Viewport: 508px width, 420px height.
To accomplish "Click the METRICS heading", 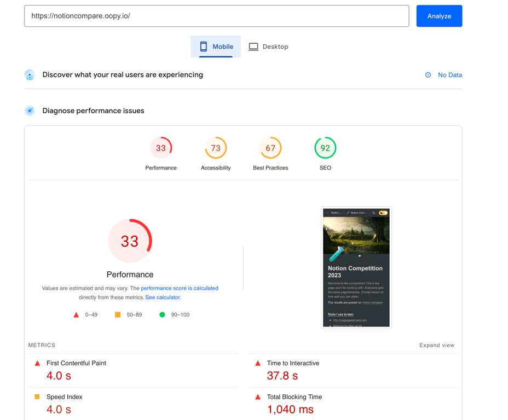I will 42,345.
